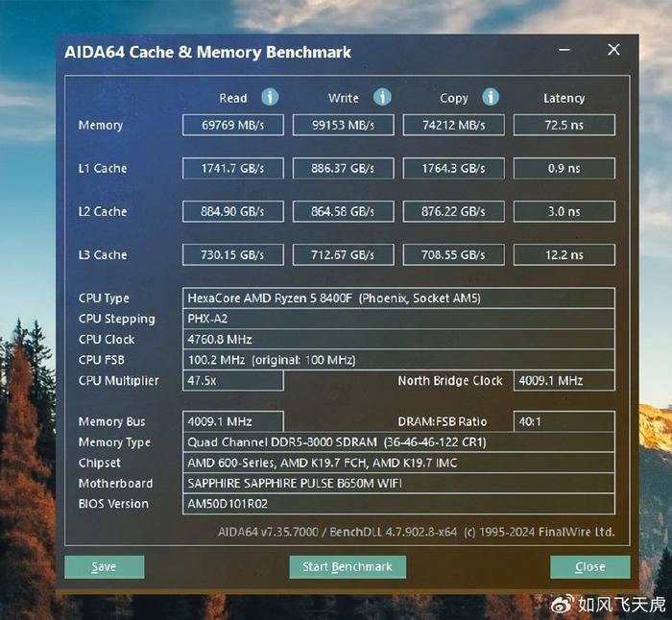Image resolution: width=672 pixels, height=620 pixels.
Task: Click Memory Bus value 4009.1 MHz
Action: (232, 421)
